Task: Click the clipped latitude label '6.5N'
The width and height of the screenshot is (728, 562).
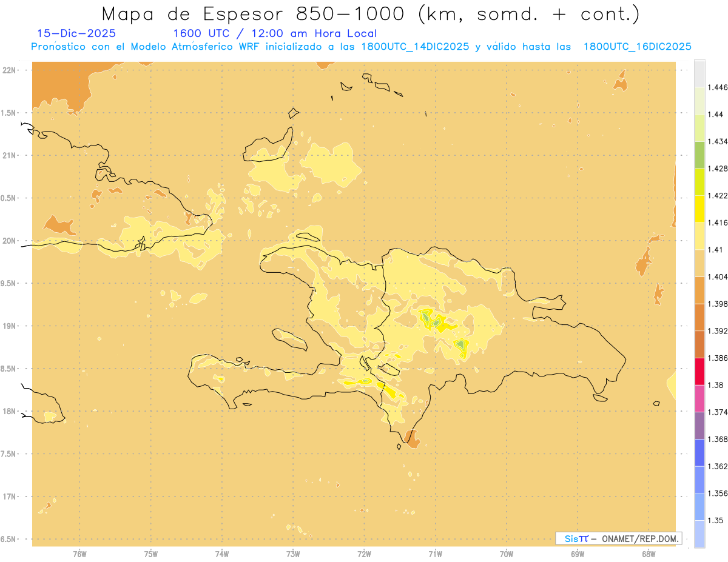Action: pos(9,540)
